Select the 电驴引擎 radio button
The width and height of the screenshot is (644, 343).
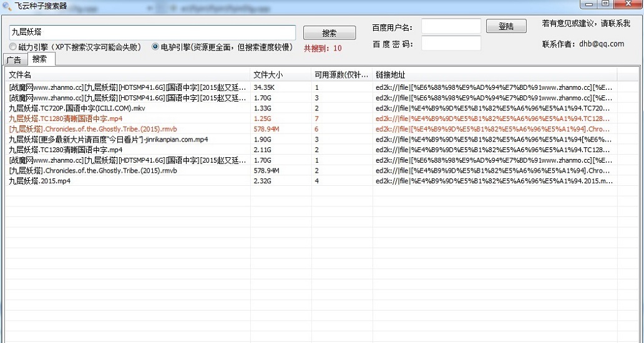click(155, 47)
